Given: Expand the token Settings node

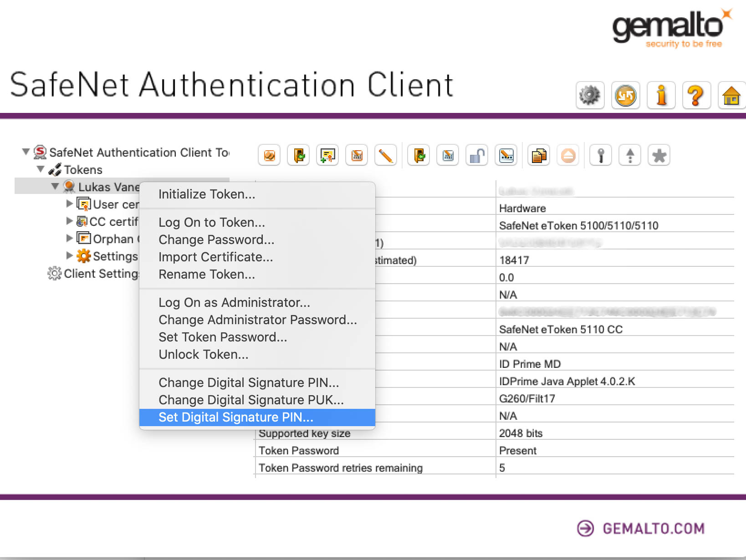Looking at the screenshot, I should [x=69, y=255].
